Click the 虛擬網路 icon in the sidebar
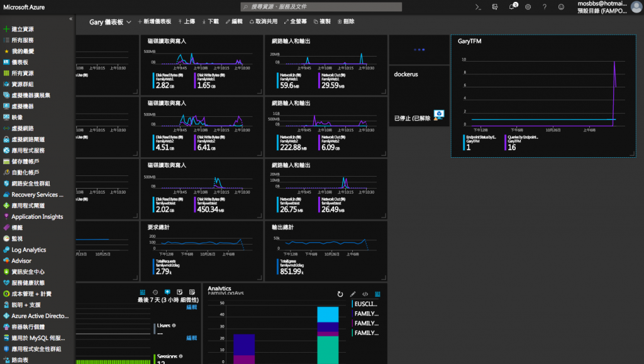The image size is (644, 364). point(6,128)
